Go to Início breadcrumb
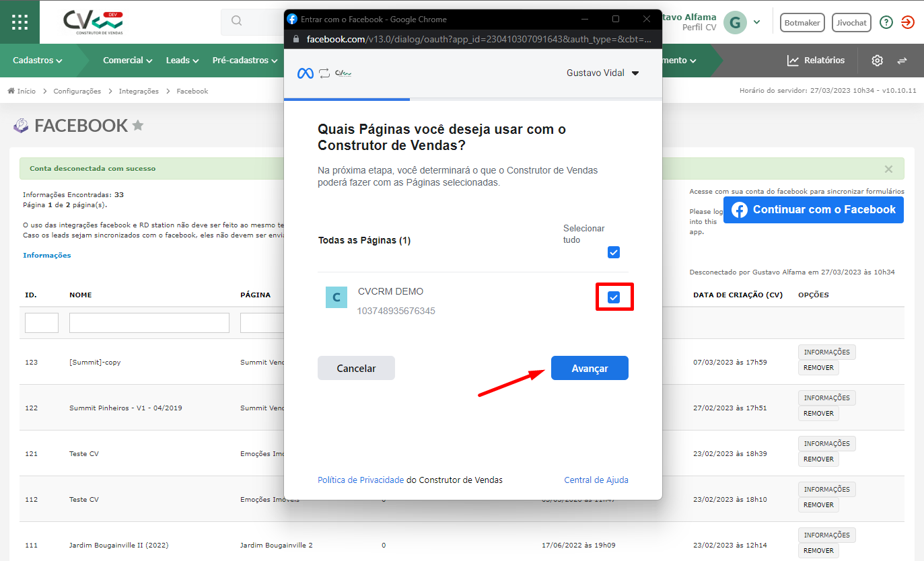This screenshot has width=924, height=561. [26, 91]
